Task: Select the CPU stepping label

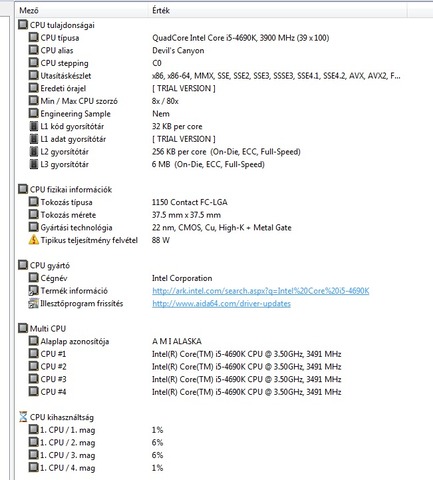Action: point(64,63)
